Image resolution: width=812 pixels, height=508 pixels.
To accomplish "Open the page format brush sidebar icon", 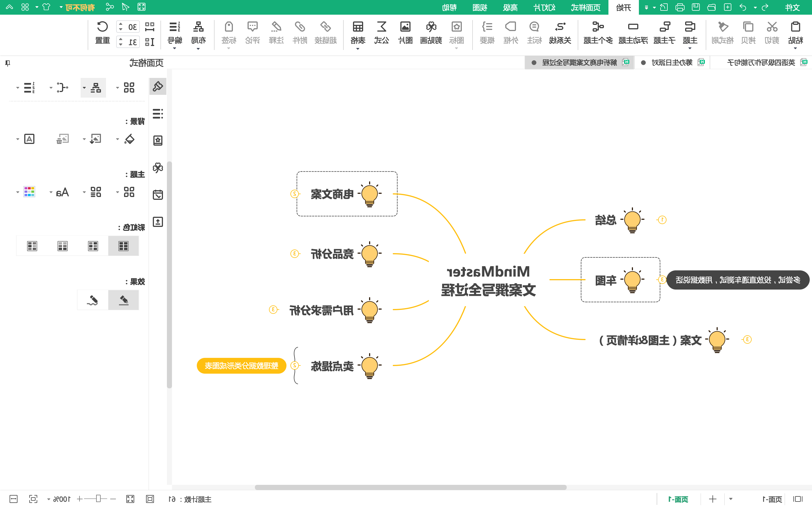I will (158, 87).
